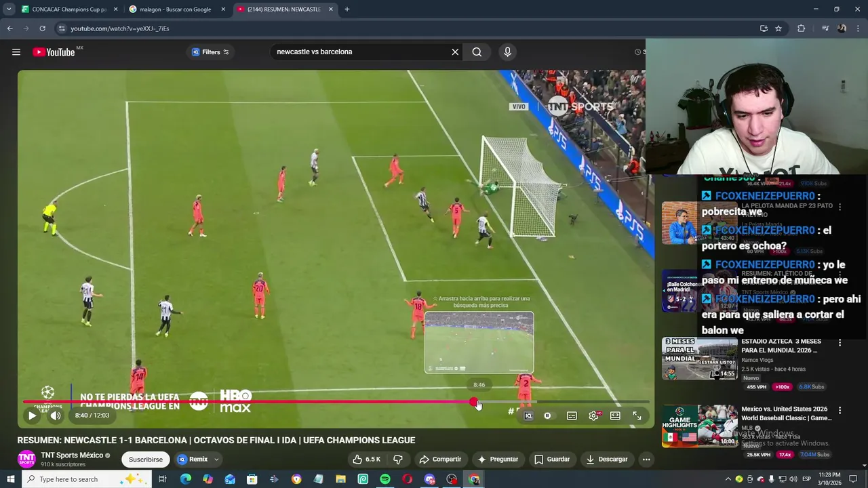Open the media controls icon in Chrome toolbar

point(825,28)
